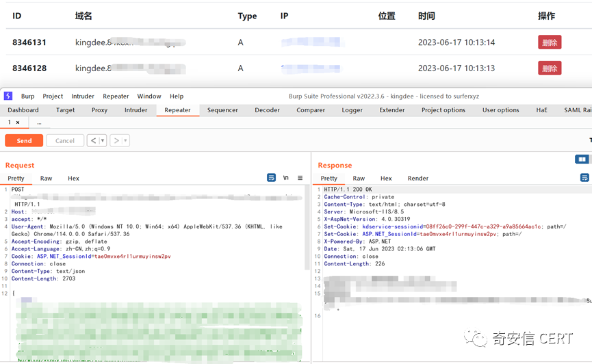The image size is (592, 364).
Task: Select the Request Pretty view tab
Action: [x=16, y=178]
